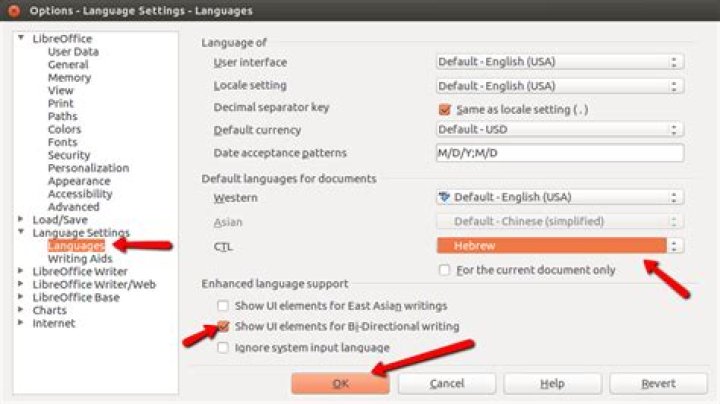Open the Locale setting dropdown
This screenshot has width=720, height=404.
click(560, 86)
